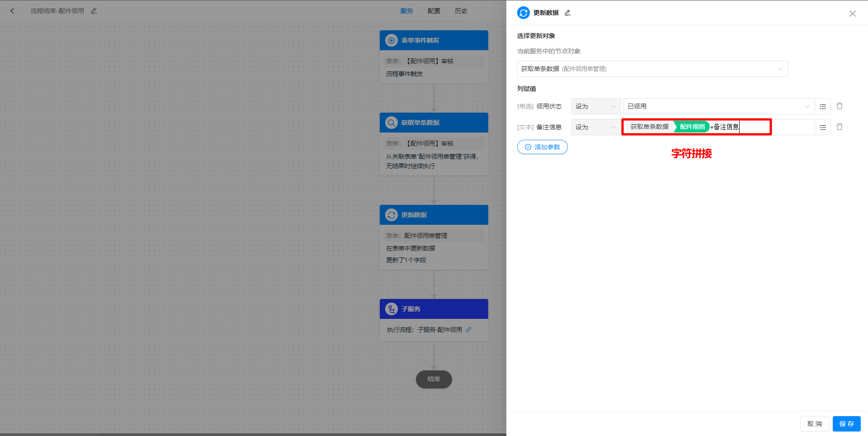Expand the 已领用 value dropdown
868x436 pixels.
tap(718, 106)
